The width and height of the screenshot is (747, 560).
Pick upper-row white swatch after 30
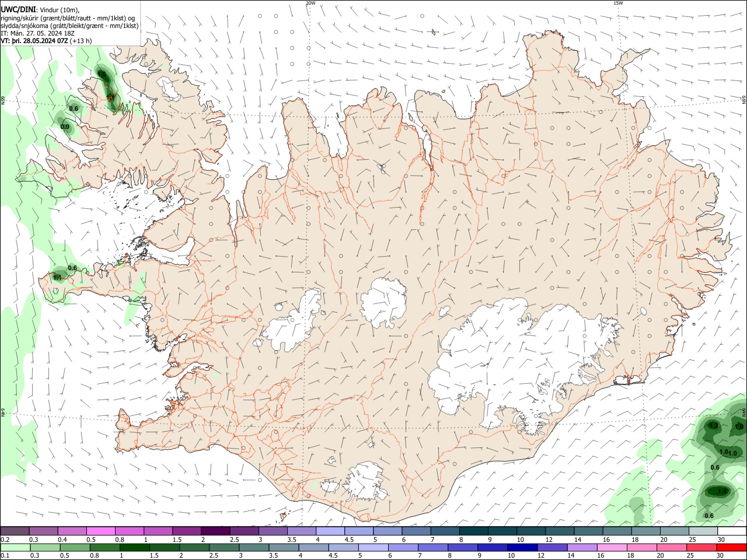pyautogui.click(x=732, y=531)
